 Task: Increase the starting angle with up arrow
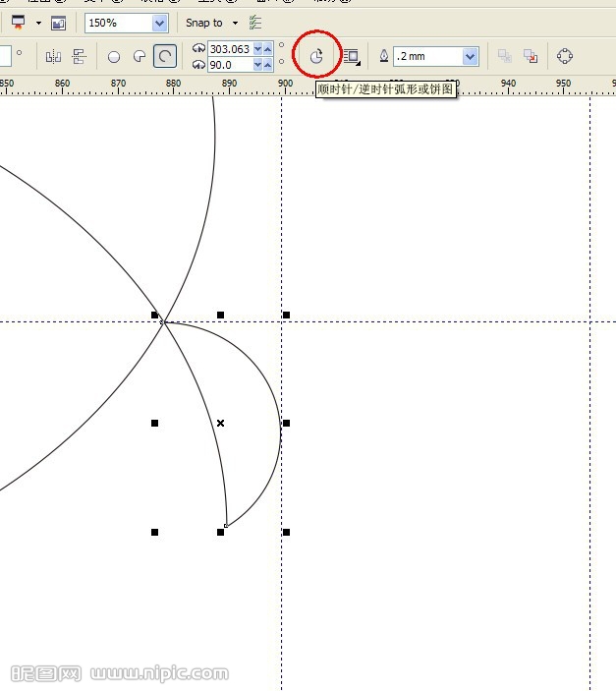click(x=267, y=49)
